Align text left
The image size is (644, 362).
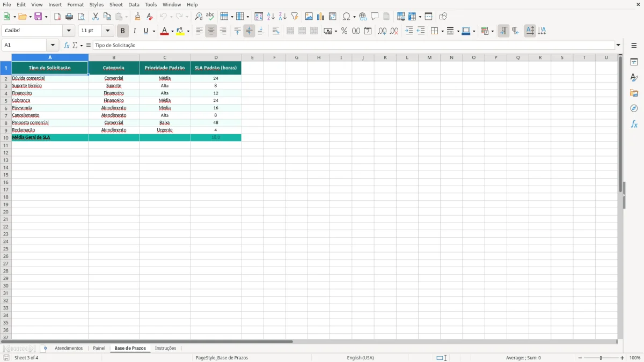pyautogui.click(x=199, y=31)
